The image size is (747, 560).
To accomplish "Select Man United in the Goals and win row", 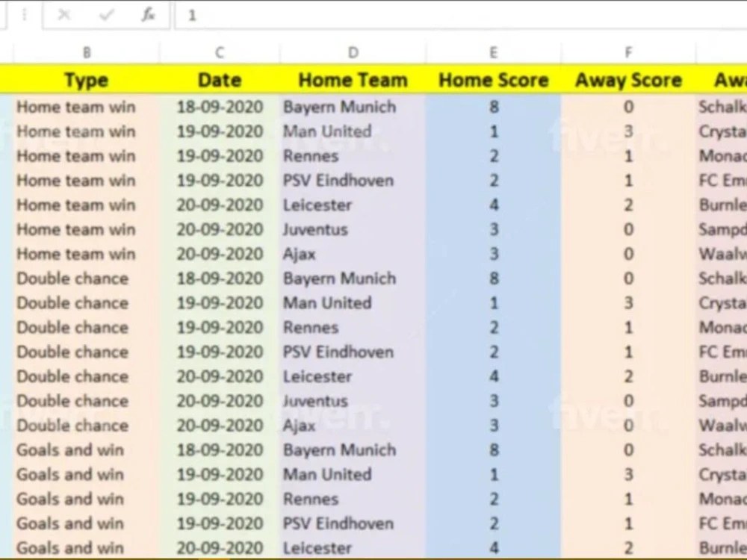I will tap(353, 475).
